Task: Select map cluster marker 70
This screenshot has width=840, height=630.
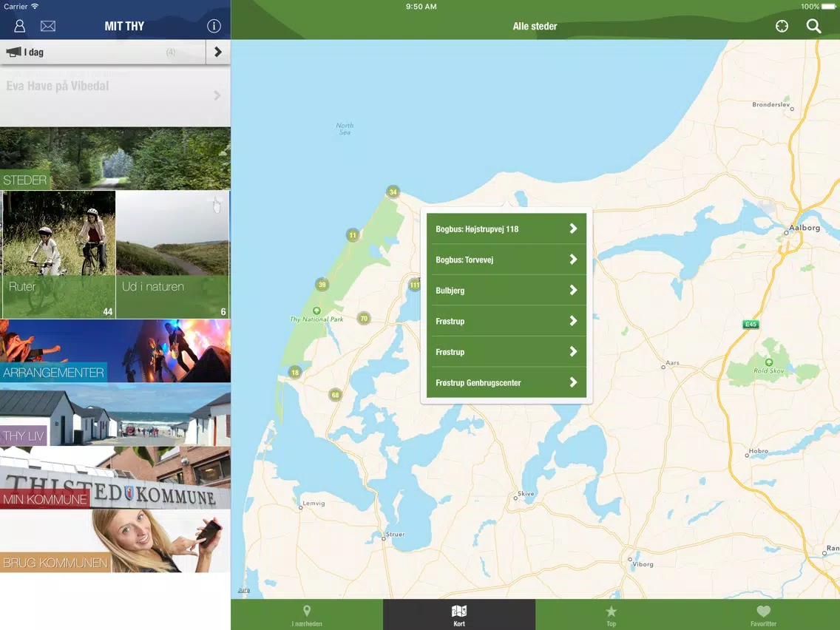Action: point(364,319)
